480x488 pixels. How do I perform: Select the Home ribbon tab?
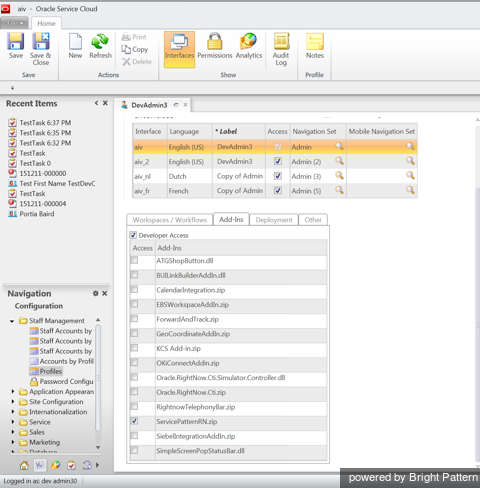[46, 23]
